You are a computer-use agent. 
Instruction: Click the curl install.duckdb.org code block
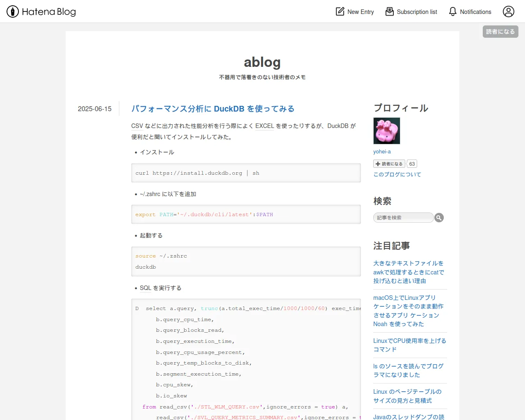pyautogui.click(x=246, y=173)
